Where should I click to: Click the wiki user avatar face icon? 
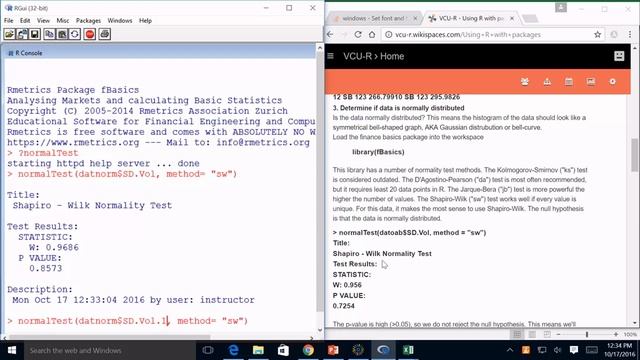tap(619, 56)
